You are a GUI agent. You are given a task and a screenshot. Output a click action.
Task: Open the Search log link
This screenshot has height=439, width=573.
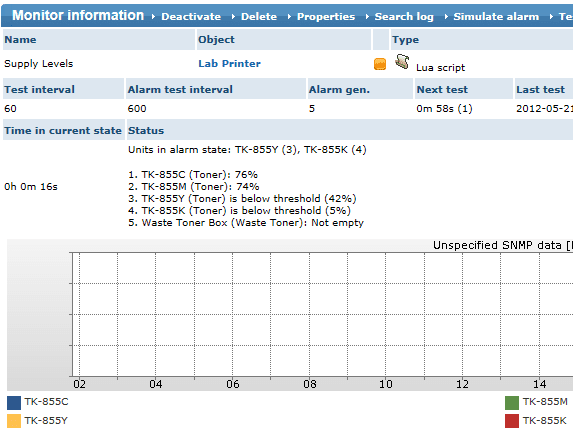point(404,16)
